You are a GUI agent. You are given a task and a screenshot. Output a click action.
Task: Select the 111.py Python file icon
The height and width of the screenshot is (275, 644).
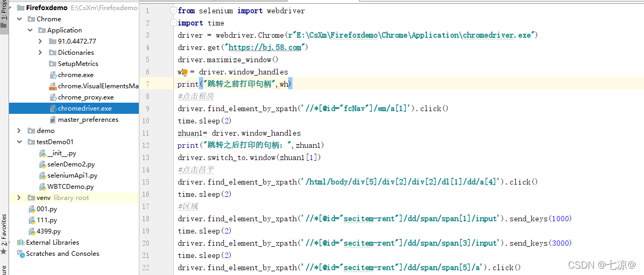(x=32, y=220)
